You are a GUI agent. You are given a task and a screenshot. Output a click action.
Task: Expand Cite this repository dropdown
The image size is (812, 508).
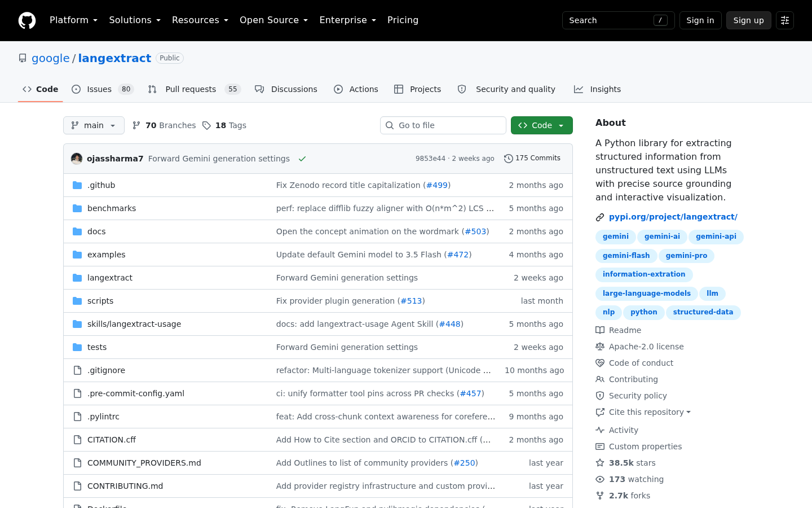650,412
